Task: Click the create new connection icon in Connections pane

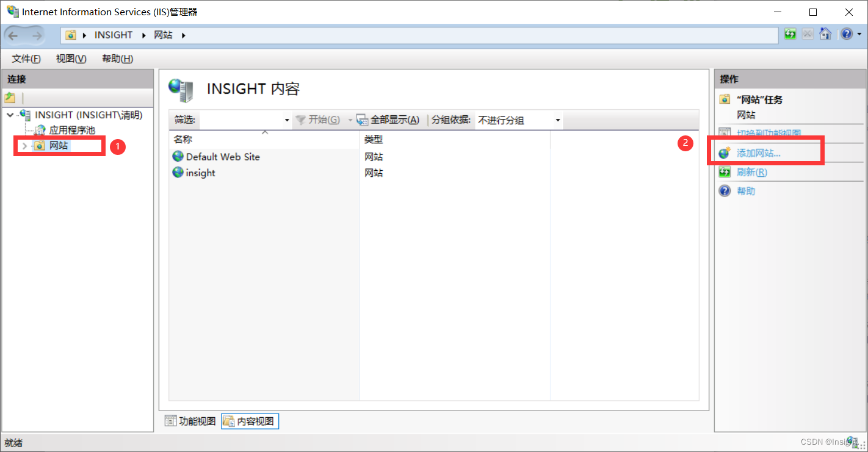Action: click(x=10, y=98)
